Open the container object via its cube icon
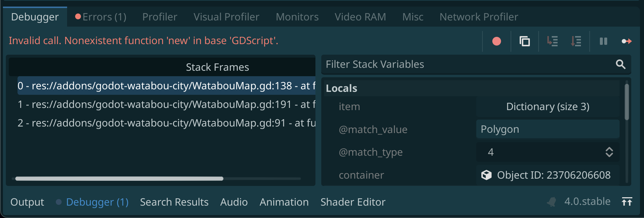Image resolution: width=644 pixels, height=218 pixels. click(486, 175)
